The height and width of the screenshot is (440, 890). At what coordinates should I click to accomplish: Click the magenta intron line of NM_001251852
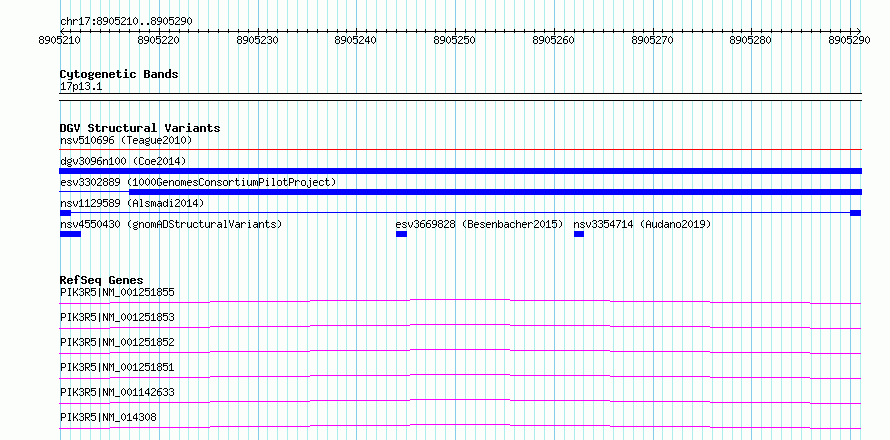click(461, 349)
